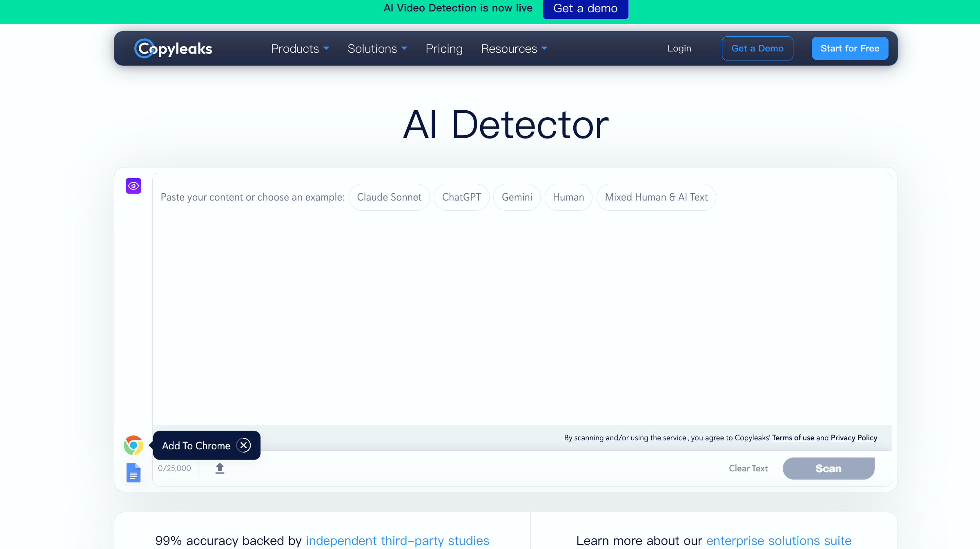Click the Clear Text button
The height and width of the screenshot is (549, 980).
[x=748, y=469]
